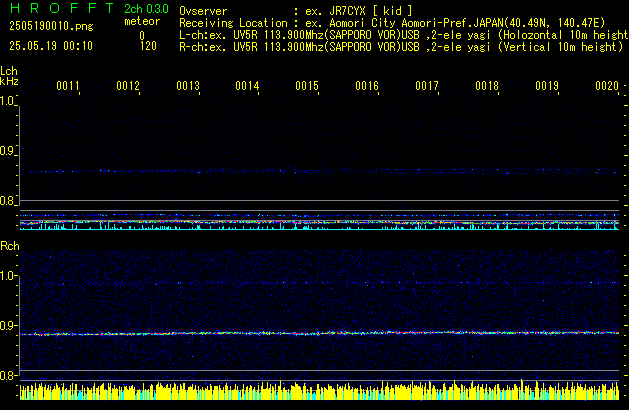Image resolution: width=629 pixels, height=410 pixels.
Task: Click the L-ch receiver description line
Action: tap(404, 35)
